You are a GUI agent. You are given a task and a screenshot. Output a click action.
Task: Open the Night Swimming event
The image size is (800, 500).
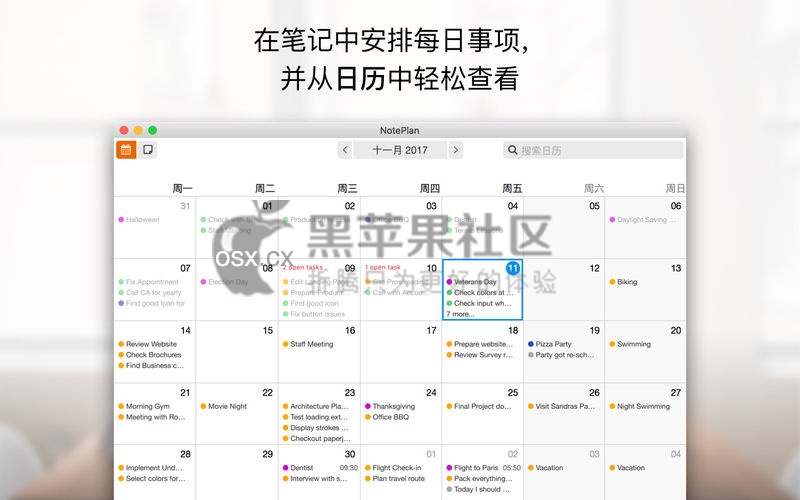[640, 406]
